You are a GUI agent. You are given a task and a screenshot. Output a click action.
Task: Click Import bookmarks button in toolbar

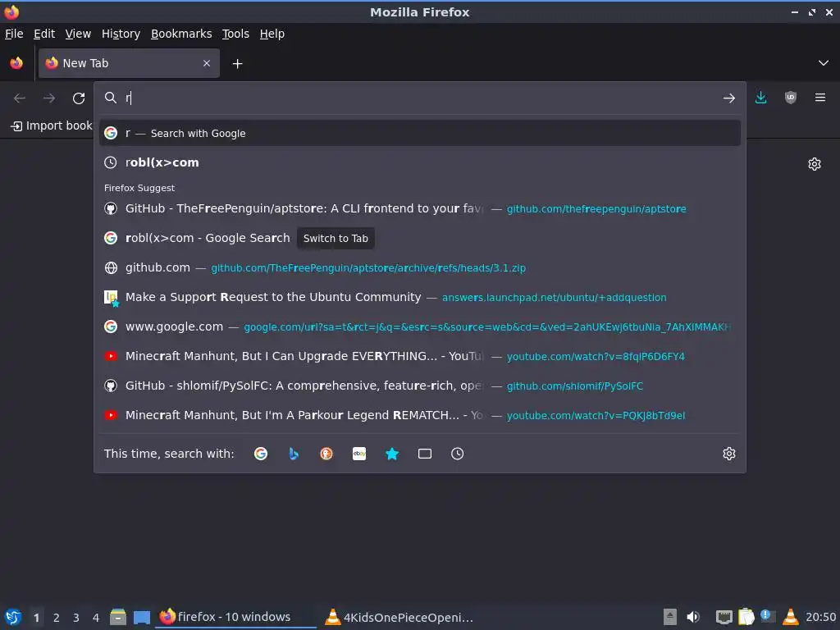(52, 126)
